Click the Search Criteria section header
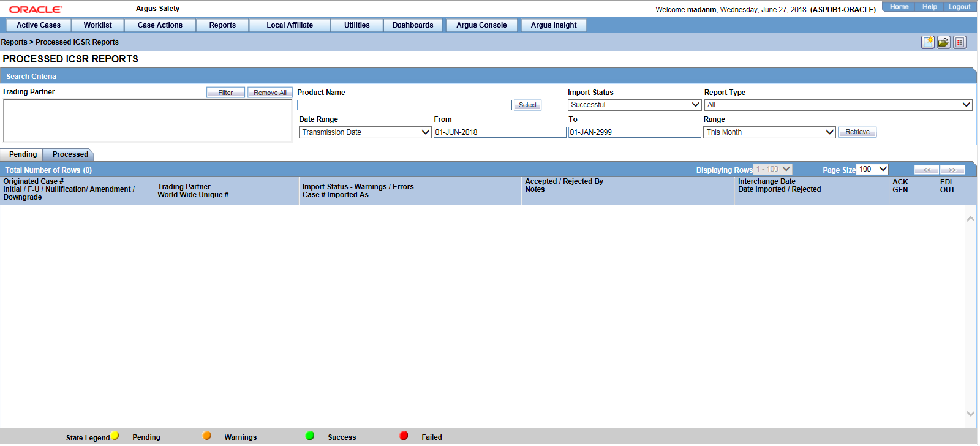 [488, 76]
